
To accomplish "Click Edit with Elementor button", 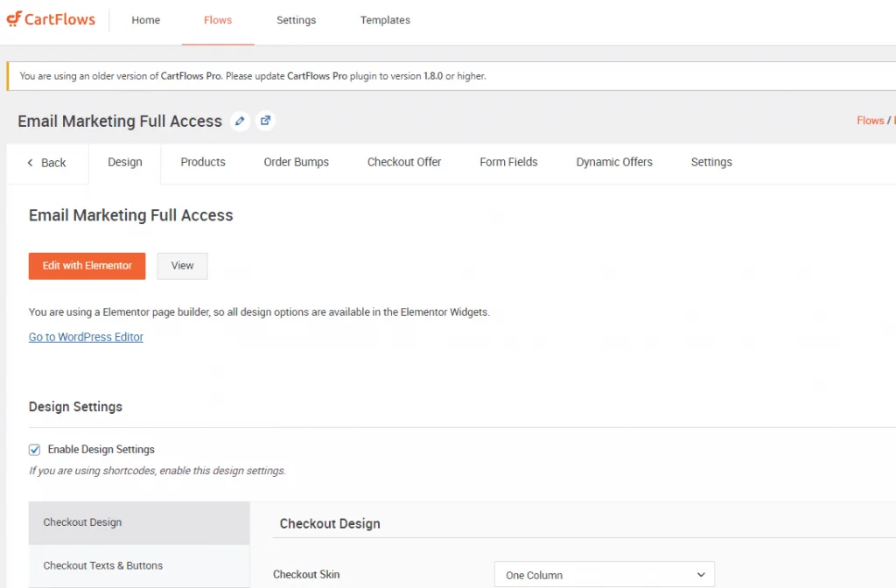I will (x=87, y=266).
